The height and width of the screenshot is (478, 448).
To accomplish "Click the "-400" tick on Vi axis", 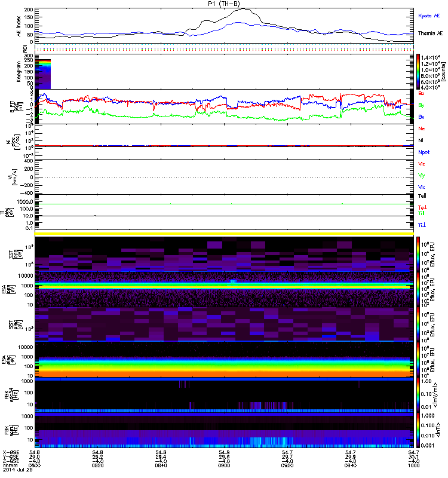I will point(27,193).
